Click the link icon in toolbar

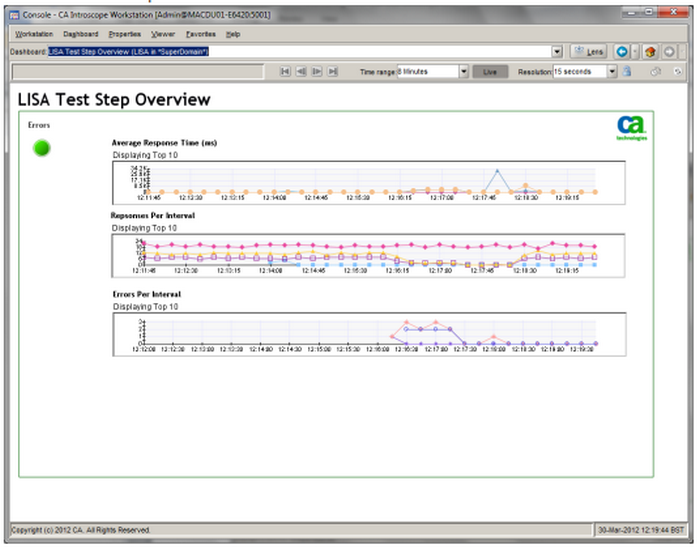(655, 71)
